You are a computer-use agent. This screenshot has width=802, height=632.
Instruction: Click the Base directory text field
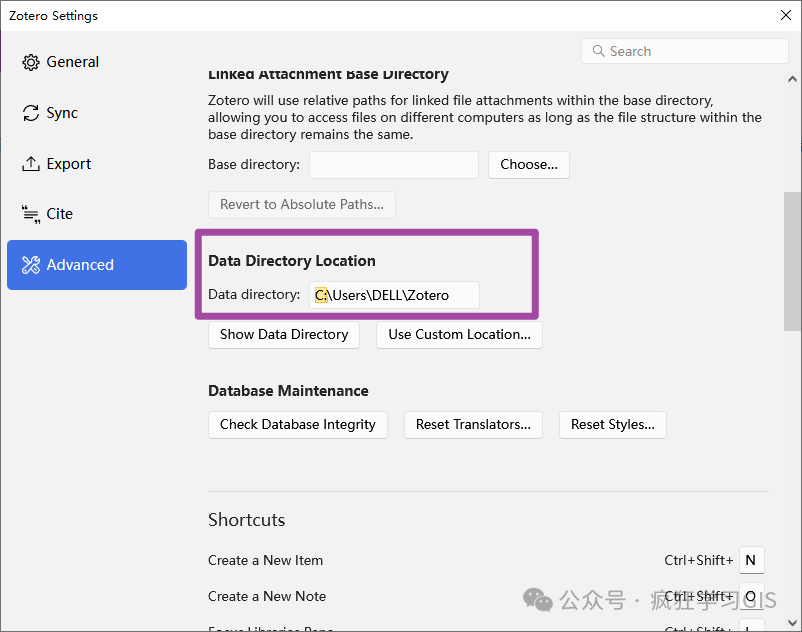[394, 165]
